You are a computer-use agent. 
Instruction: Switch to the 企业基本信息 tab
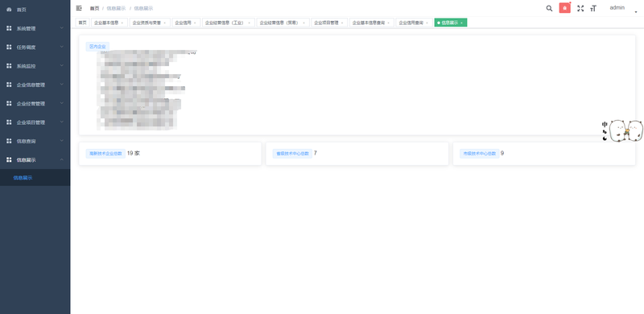click(106, 23)
